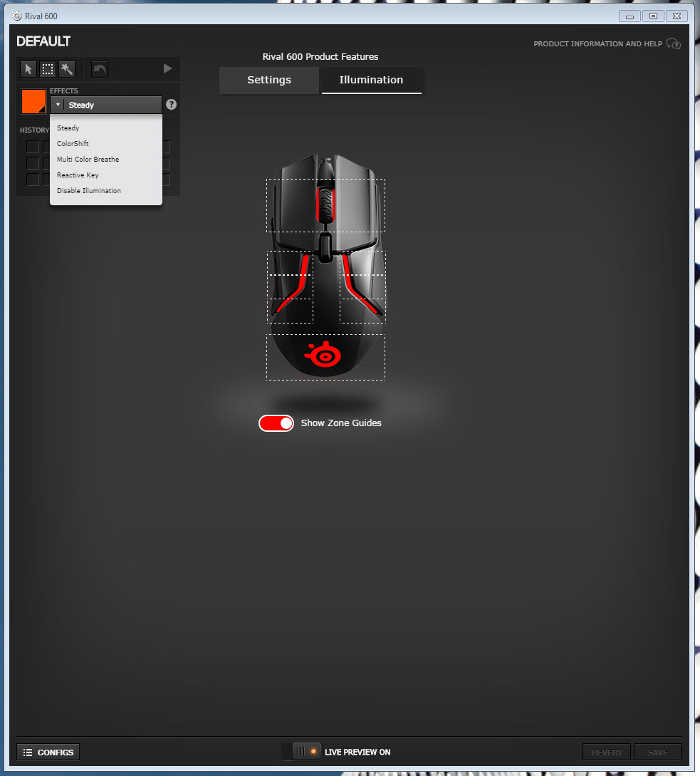Turn off Show Zone Guides switch
The image size is (700, 776).
tap(276, 423)
